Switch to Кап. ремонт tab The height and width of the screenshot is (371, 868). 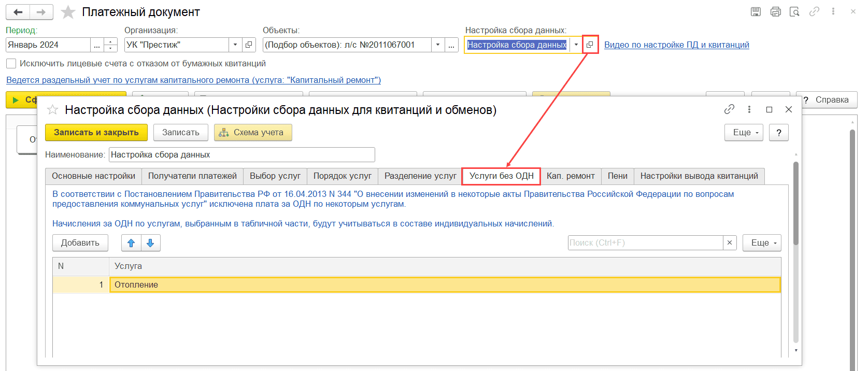571,176
